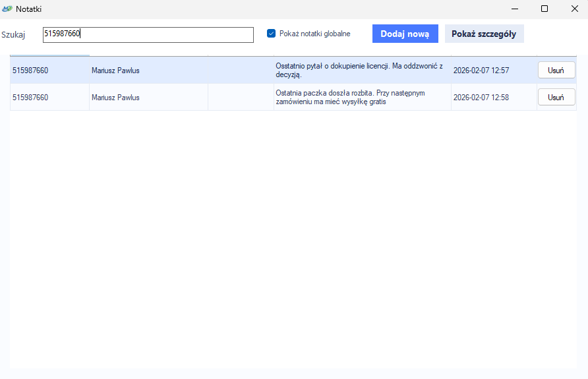The image size is (588, 379).
Task: Select the note about 'dokupienie licencji'
Action: [359, 71]
